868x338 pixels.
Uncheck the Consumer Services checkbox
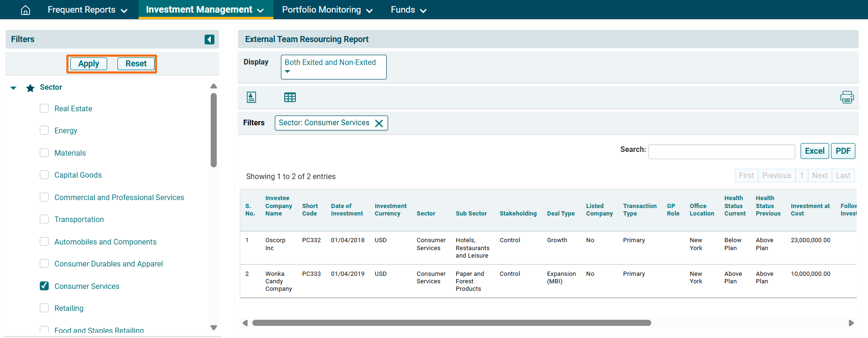coord(44,286)
